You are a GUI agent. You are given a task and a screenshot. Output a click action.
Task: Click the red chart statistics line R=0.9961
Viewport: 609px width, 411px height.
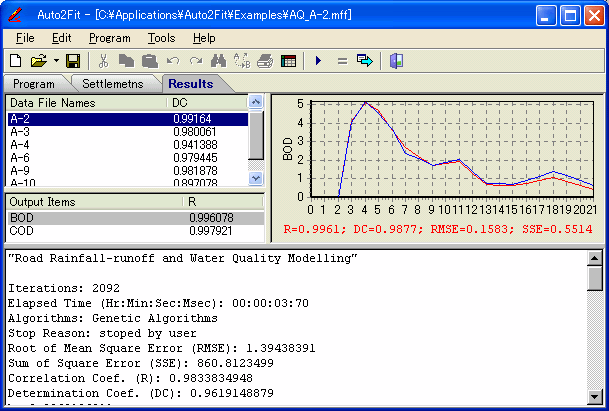tap(438, 229)
